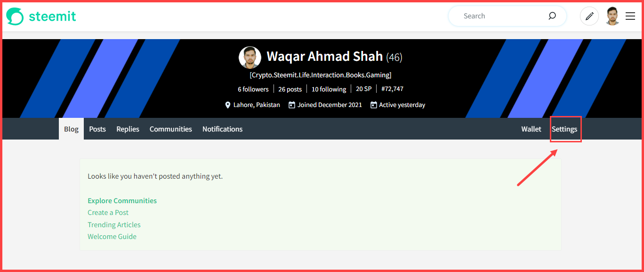This screenshot has height=272, width=644.
Task: Switch to the Replies tab
Action: [x=128, y=129]
